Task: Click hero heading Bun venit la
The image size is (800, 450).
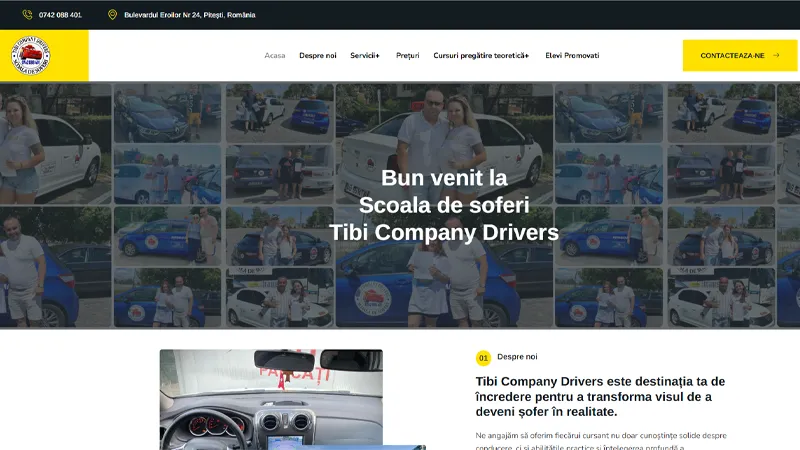Action: (444, 178)
